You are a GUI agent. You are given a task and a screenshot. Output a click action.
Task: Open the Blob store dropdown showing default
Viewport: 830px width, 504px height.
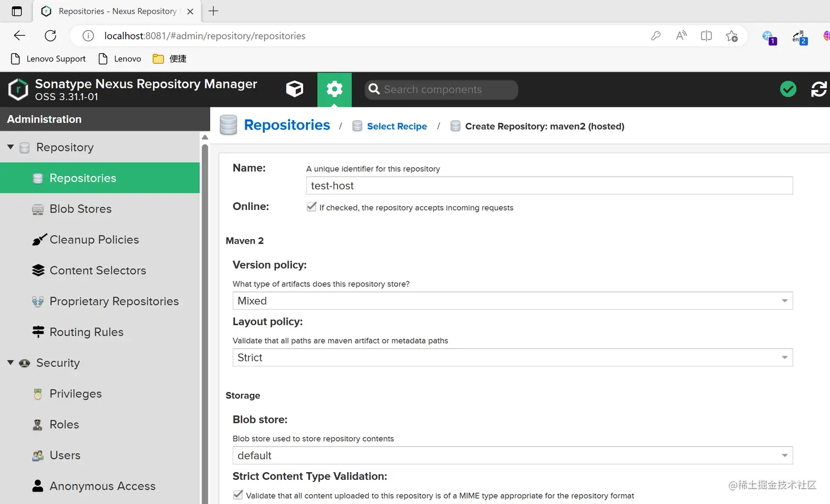pyautogui.click(x=512, y=455)
